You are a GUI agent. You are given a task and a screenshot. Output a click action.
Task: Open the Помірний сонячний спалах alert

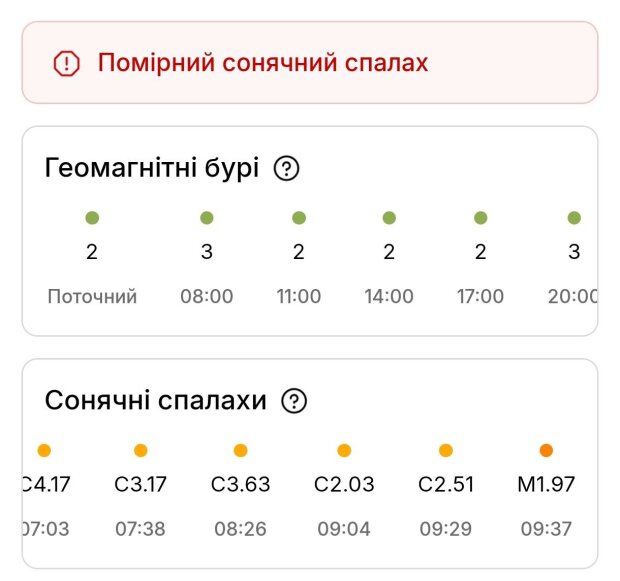tap(262, 64)
